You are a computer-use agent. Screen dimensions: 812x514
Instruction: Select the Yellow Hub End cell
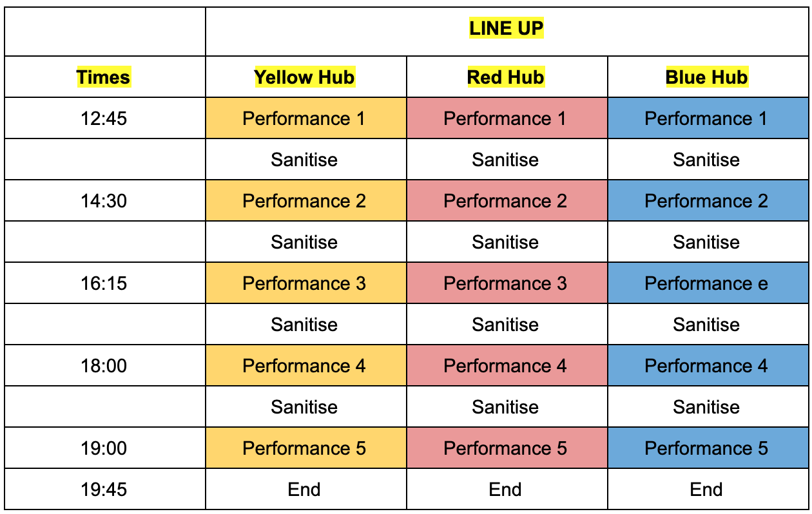coord(306,489)
